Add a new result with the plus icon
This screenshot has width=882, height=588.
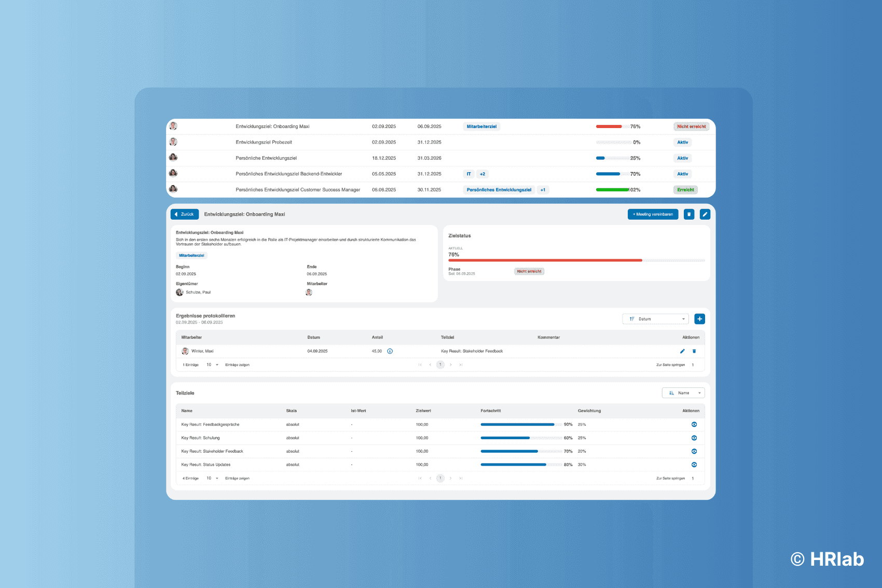[700, 318]
